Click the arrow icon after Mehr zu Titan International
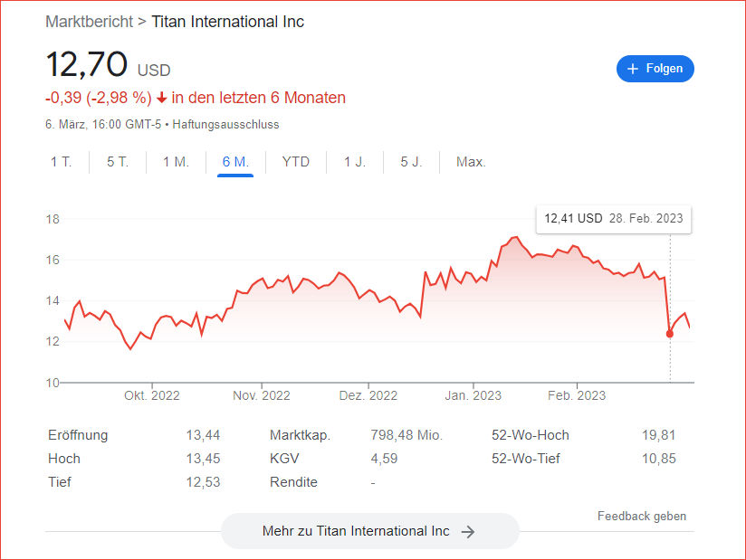Viewport: 746px width, 560px height. pos(468,531)
